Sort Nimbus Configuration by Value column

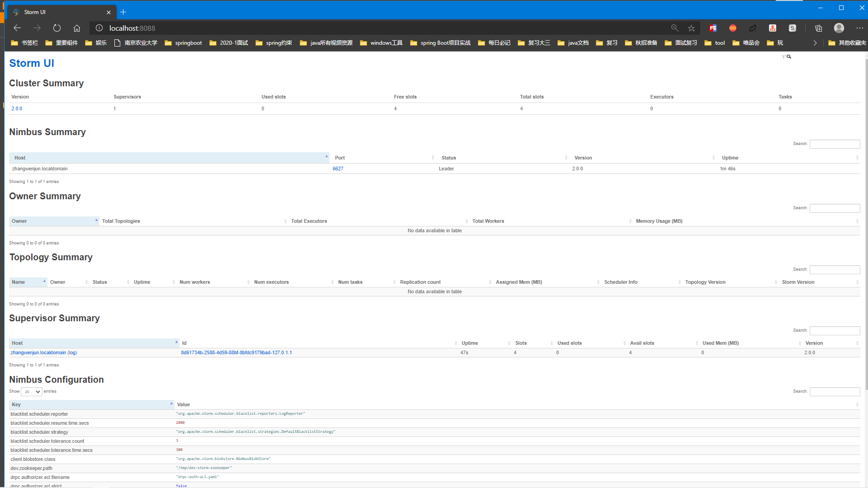tap(517, 404)
